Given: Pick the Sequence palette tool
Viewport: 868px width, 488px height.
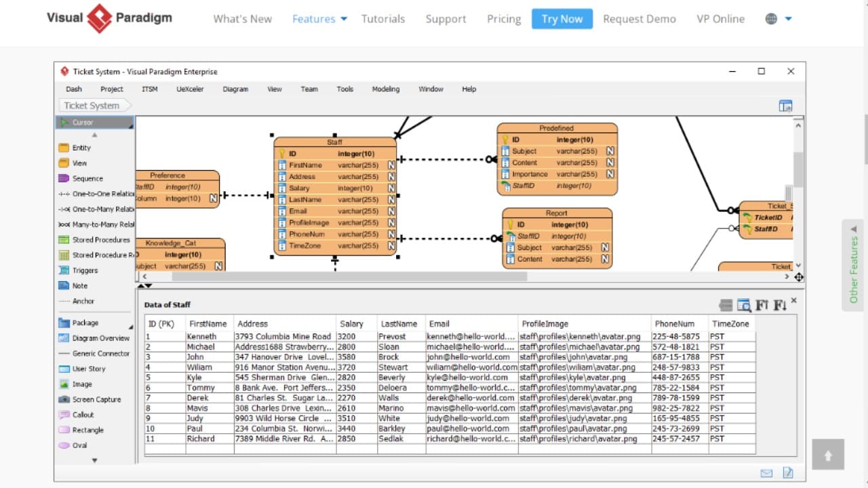Looking at the screenshot, I should tap(81, 179).
